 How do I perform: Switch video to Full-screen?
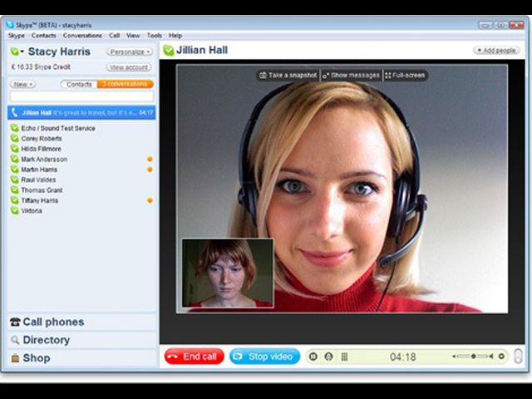point(406,76)
